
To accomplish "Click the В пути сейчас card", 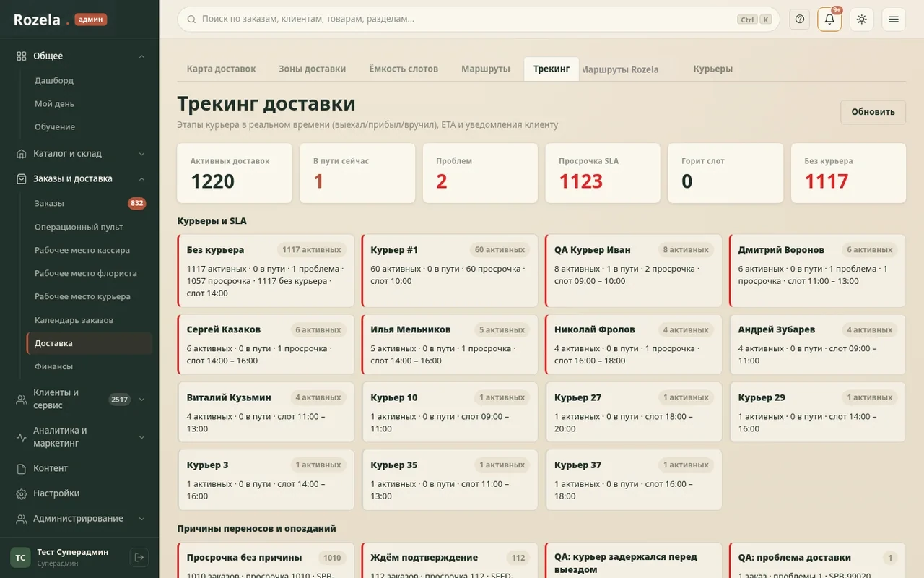I will tap(357, 173).
